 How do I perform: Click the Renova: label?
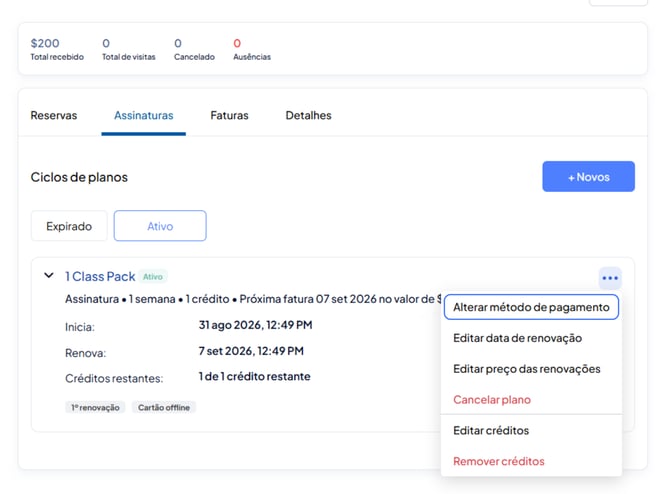85,353
